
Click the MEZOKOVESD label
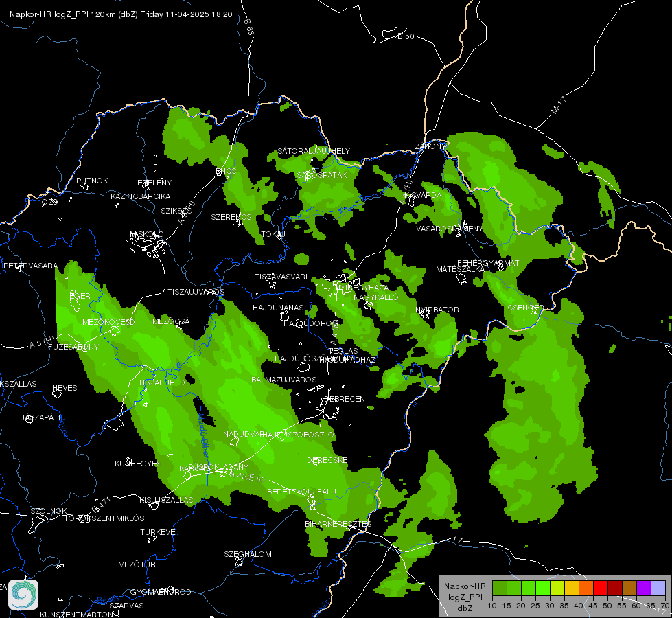coord(109,321)
